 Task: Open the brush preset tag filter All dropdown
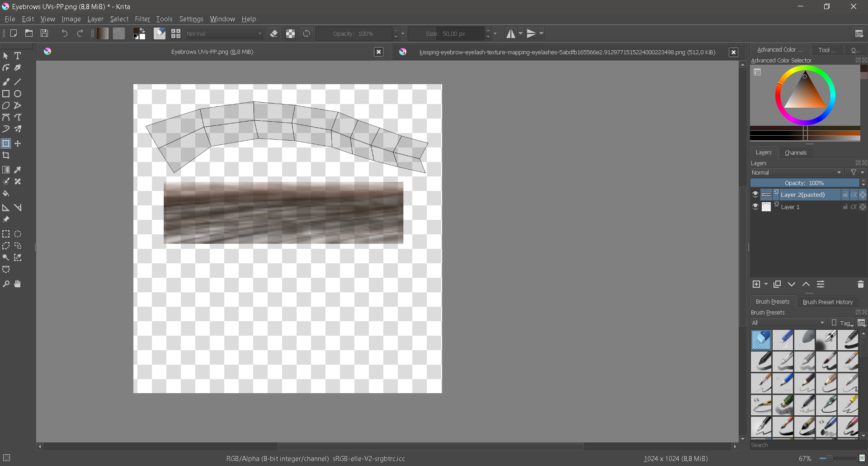coord(788,323)
